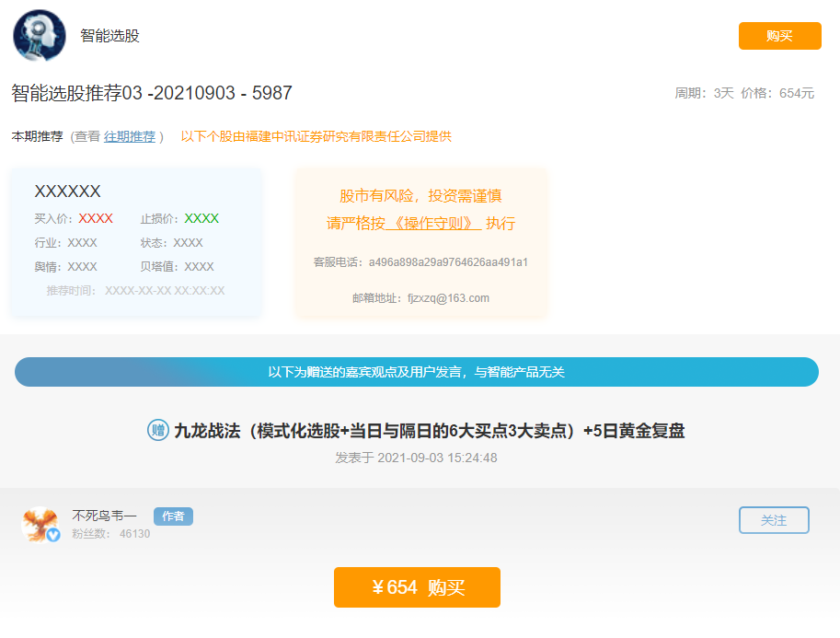Click the 智能选股推荐03 heading
The width and height of the screenshot is (840, 638).
tap(152, 93)
